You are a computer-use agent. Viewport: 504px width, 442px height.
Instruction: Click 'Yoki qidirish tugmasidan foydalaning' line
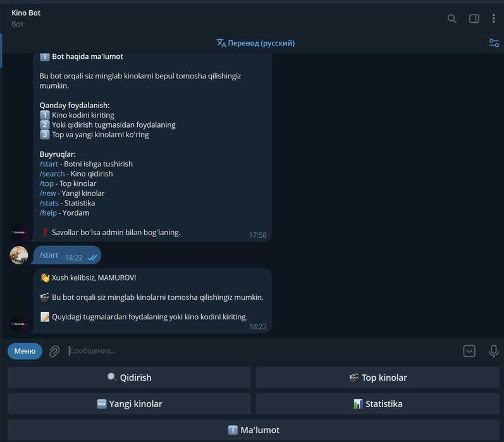click(114, 125)
